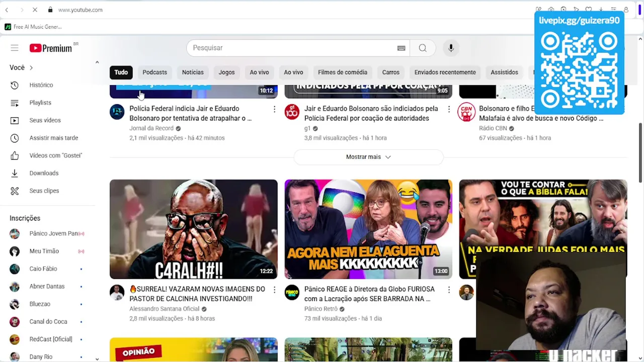Go back with browser back arrow
The image size is (644, 362).
click(7, 10)
